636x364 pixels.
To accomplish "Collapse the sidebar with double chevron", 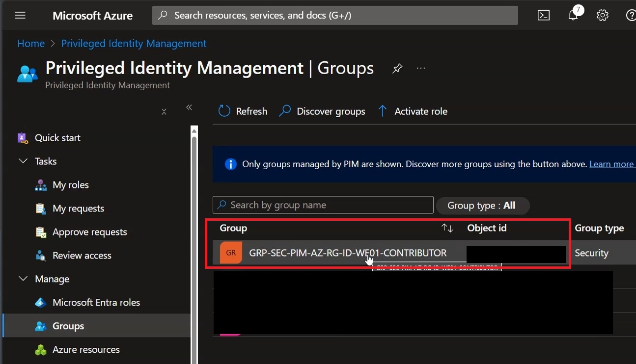I will (x=189, y=107).
